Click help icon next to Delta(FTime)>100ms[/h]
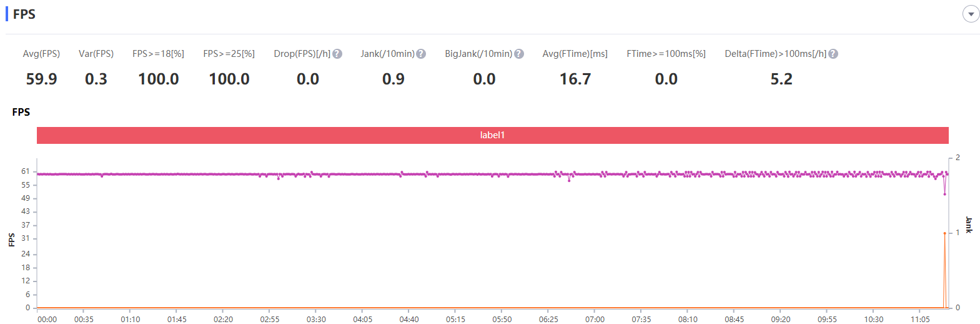 click(833, 54)
